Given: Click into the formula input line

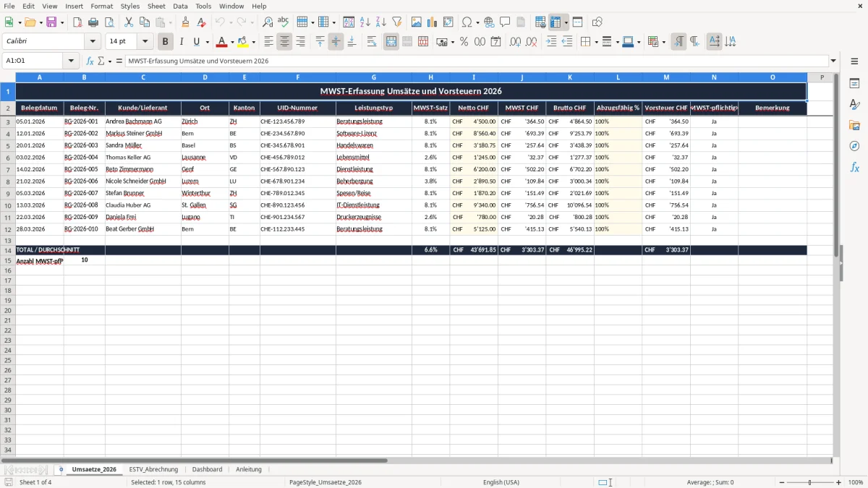Looking at the screenshot, I should coord(476,61).
